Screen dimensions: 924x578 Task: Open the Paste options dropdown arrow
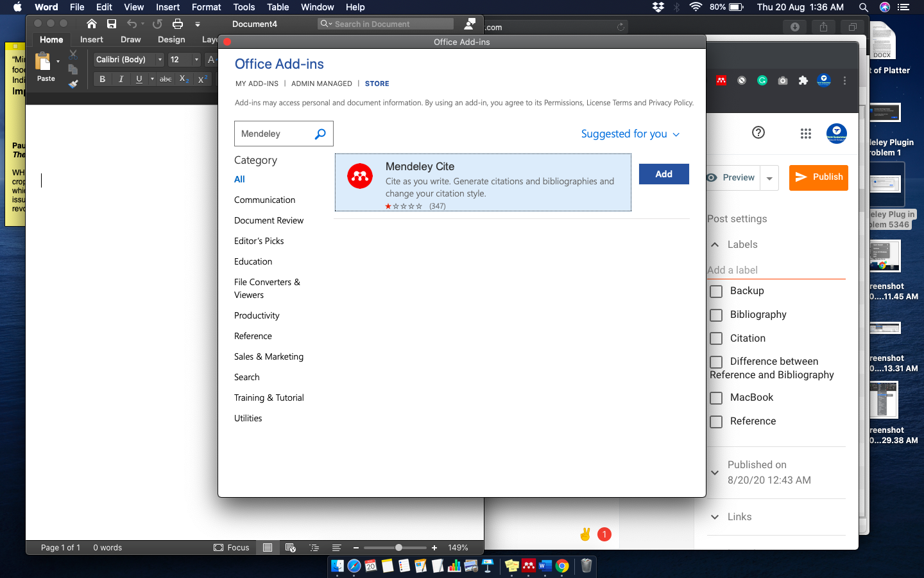(58, 62)
